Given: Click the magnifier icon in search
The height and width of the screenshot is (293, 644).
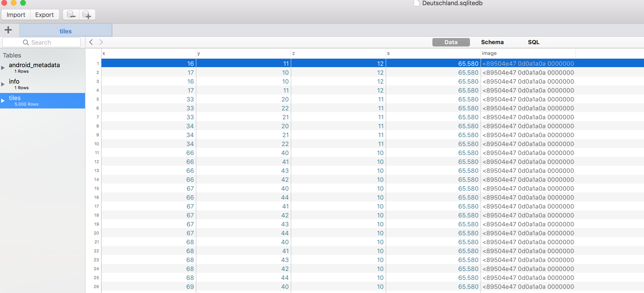Looking at the screenshot, I should pyautogui.click(x=26, y=42).
